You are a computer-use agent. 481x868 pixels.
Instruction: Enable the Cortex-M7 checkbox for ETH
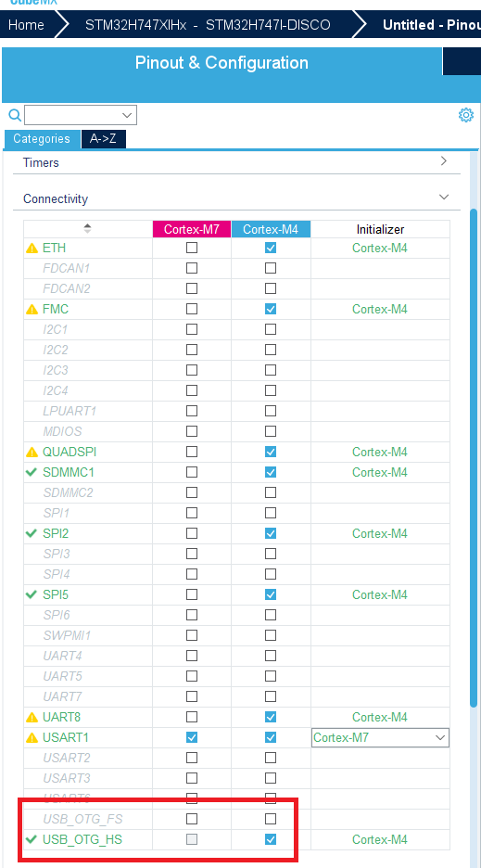pyautogui.click(x=192, y=248)
